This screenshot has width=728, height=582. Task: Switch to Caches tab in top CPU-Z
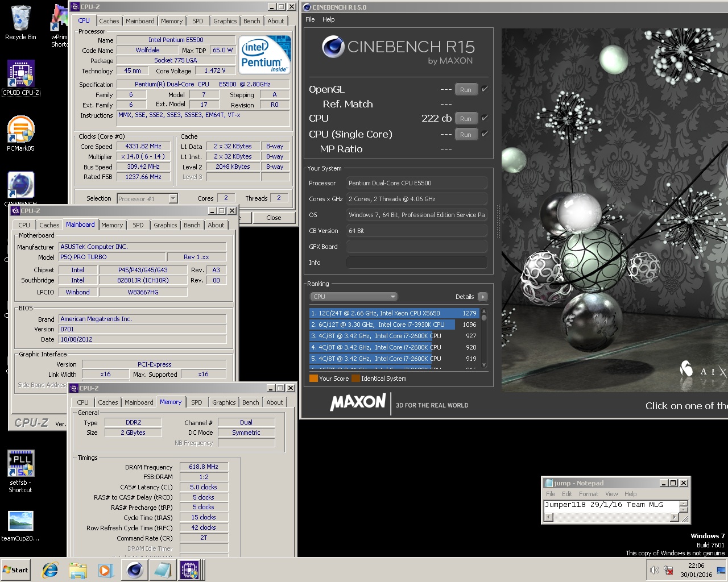tap(109, 21)
